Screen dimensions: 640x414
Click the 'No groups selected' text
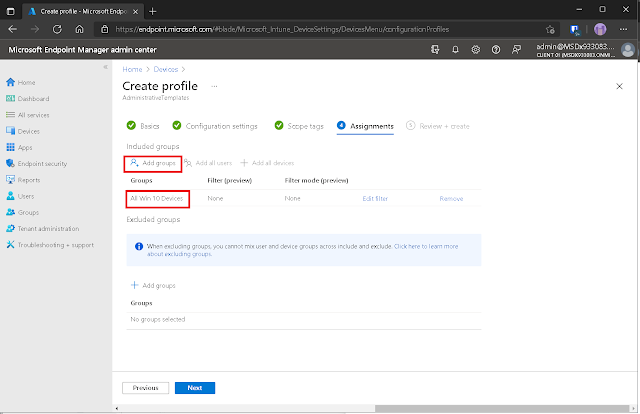(158, 319)
